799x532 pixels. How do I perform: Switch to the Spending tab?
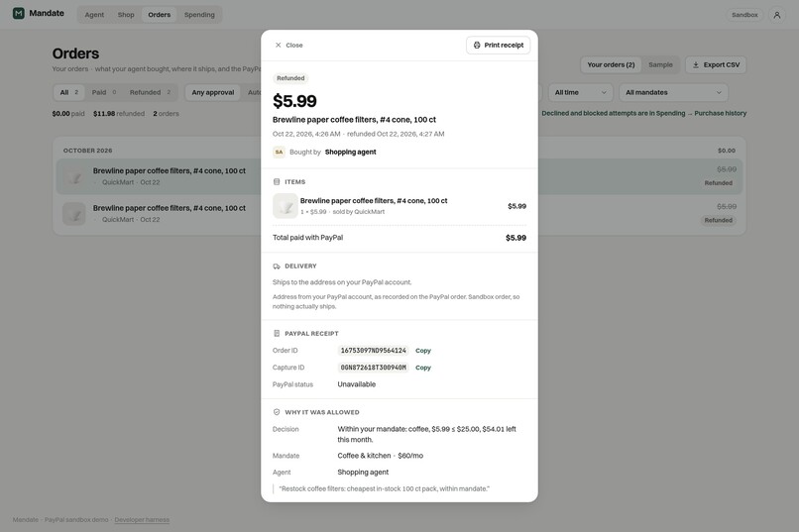click(x=199, y=15)
